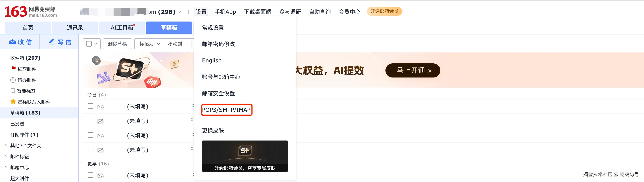Flag the first today draft
The width and height of the screenshot is (644, 182).
pyautogui.click(x=192, y=107)
